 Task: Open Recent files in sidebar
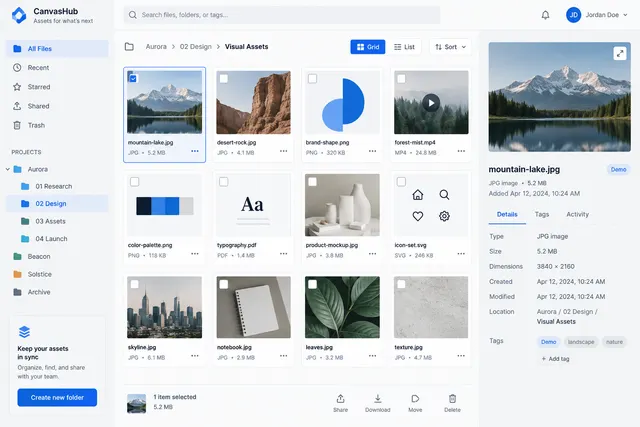pos(57,68)
